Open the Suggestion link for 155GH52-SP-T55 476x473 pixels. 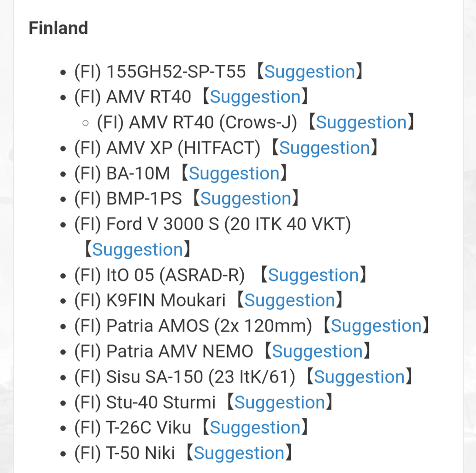(x=310, y=72)
